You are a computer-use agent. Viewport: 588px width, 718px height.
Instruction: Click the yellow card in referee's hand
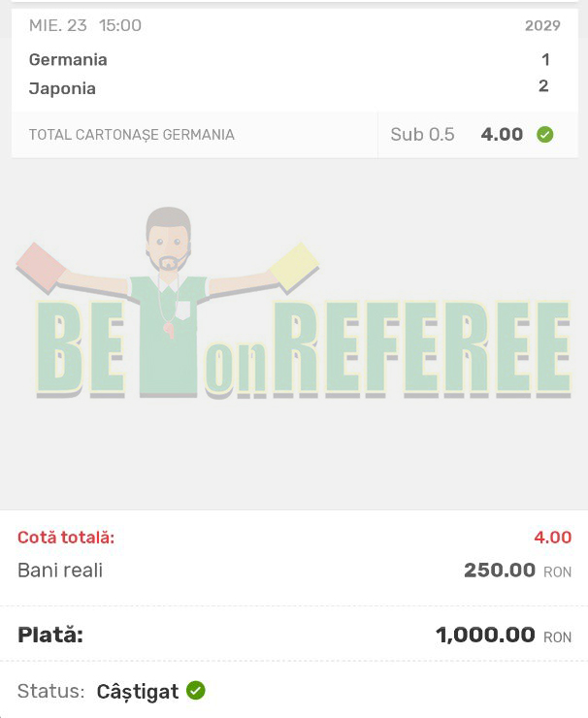pos(294,267)
